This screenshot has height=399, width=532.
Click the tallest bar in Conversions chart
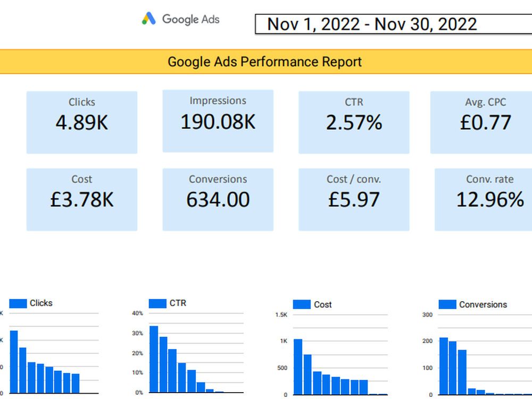444,366
